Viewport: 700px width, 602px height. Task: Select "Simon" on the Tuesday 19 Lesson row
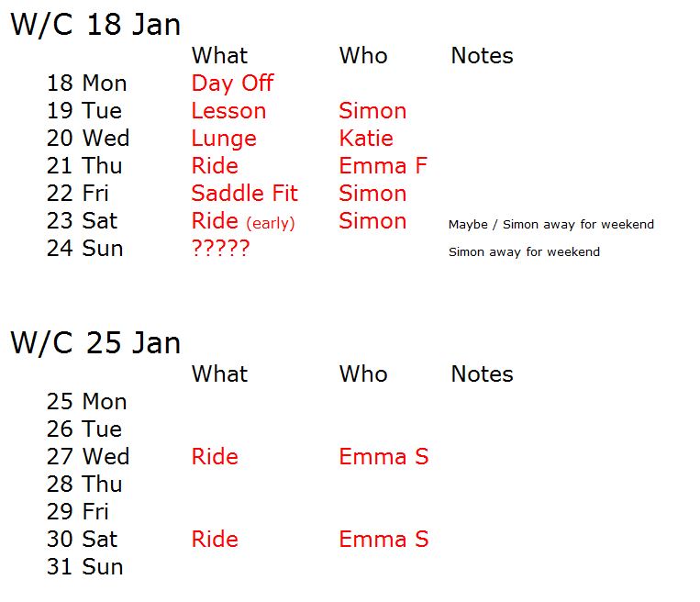[x=372, y=111]
